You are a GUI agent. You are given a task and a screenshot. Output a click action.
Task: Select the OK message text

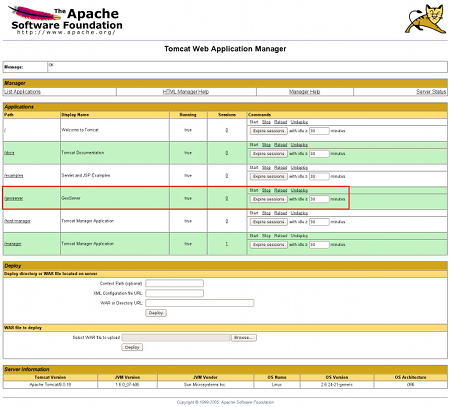51,65
